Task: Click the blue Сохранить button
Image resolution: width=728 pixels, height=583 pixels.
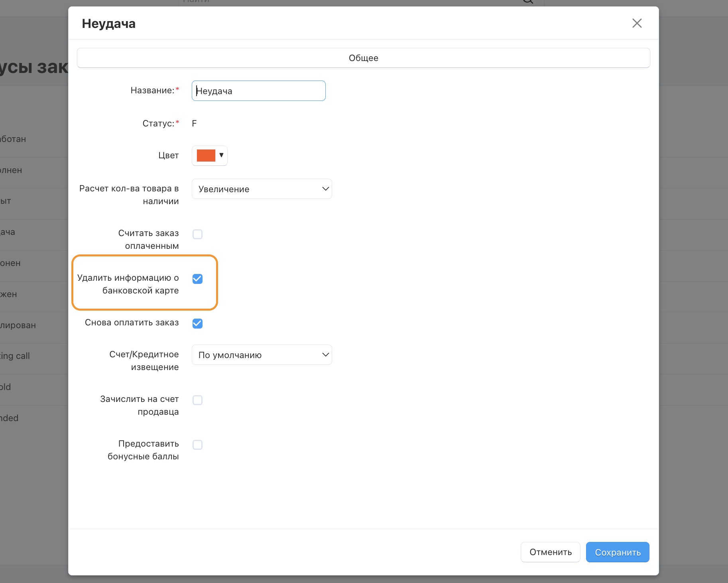Action: (617, 552)
